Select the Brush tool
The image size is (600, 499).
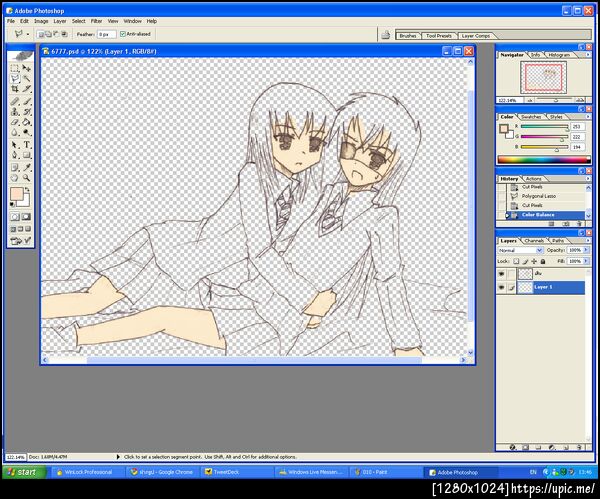(x=26, y=102)
